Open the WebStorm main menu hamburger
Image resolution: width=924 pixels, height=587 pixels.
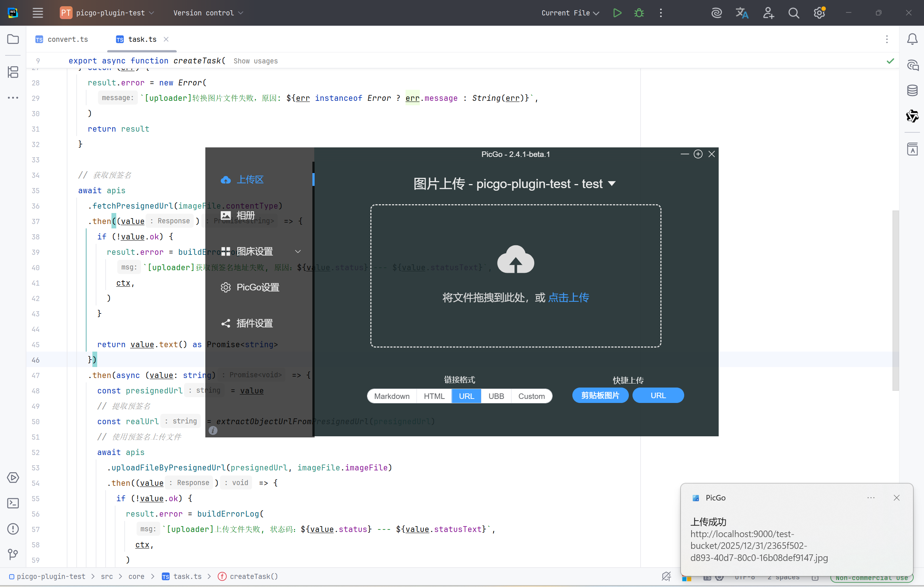click(38, 13)
